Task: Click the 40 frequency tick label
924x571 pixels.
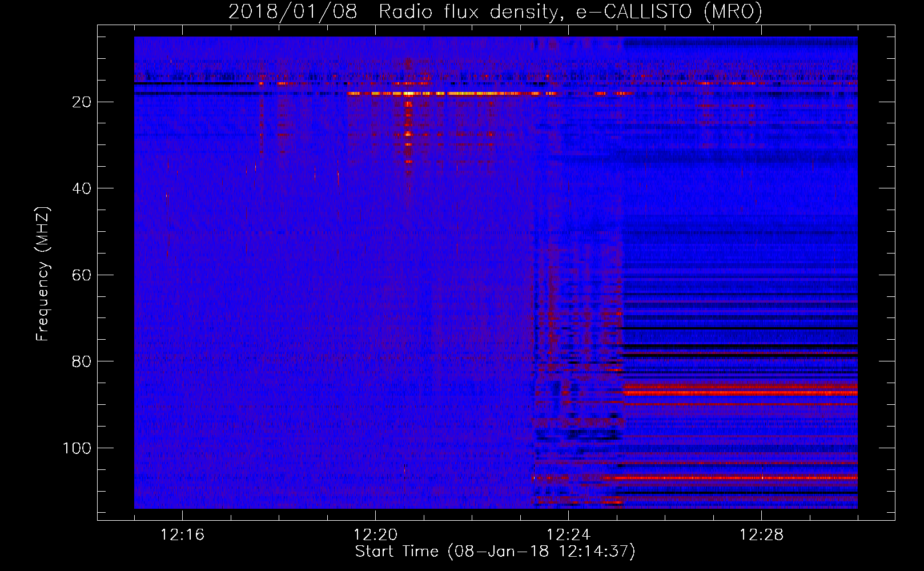Action: [82, 188]
